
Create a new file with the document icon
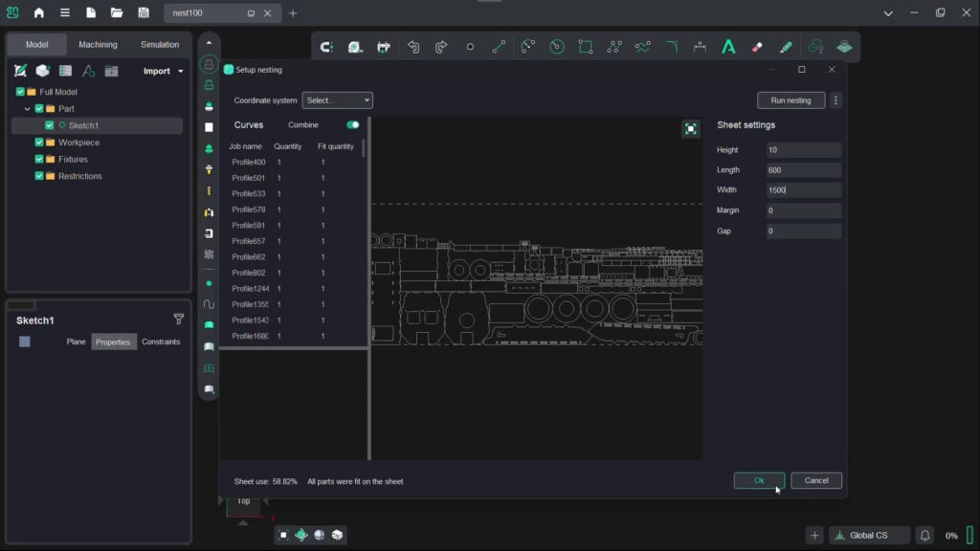[91, 12]
